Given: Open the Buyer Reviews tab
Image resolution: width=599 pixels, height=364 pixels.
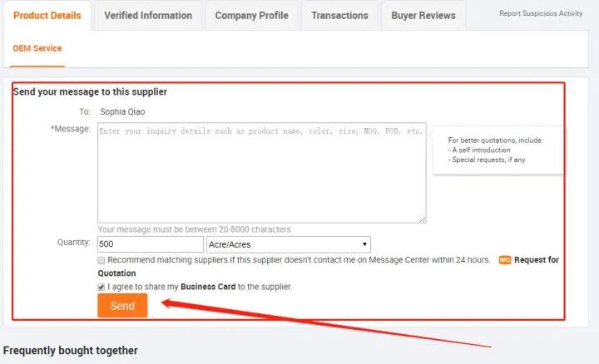Looking at the screenshot, I should click(x=423, y=16).
